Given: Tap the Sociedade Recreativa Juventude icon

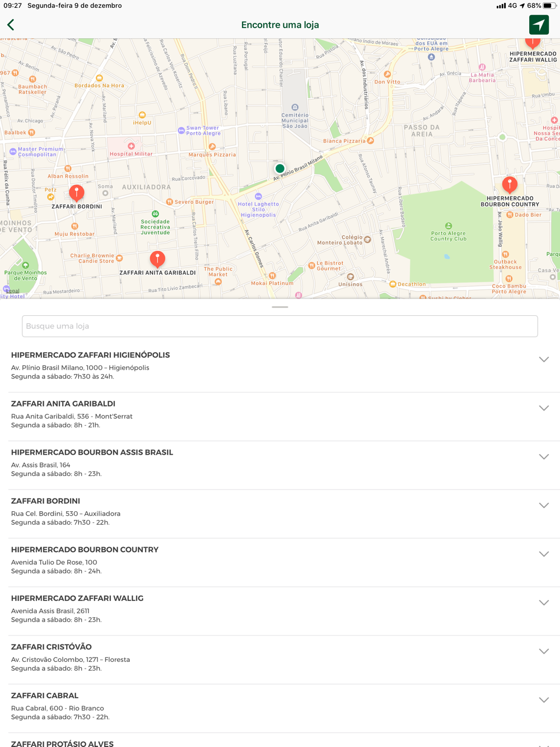Looking at the screenshot, I should point(155,213).
